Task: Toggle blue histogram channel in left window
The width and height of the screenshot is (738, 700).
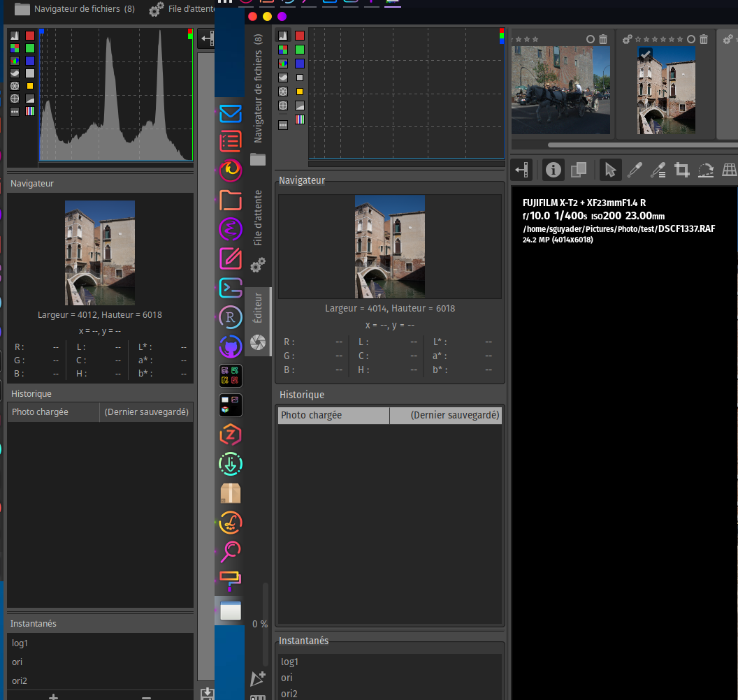Action: (30, 61)
